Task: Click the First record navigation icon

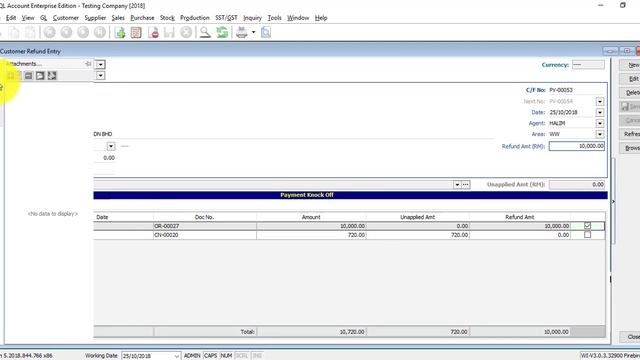Action: click(50, 32)
